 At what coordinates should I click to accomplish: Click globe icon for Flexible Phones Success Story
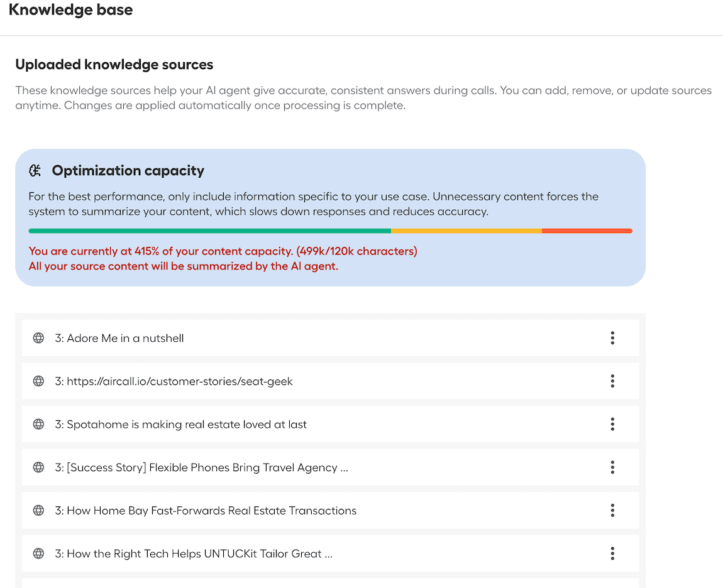[38, 467]
